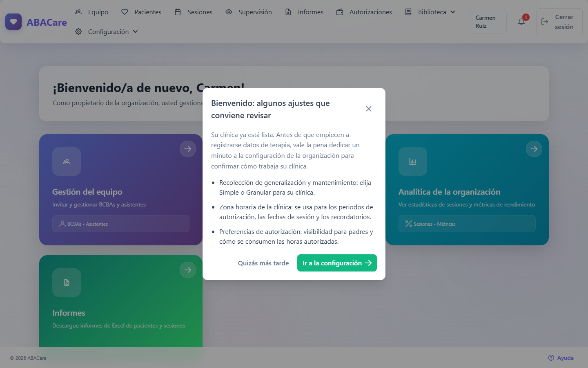Click the Carmen Ruiz profile button

[488, 22]
